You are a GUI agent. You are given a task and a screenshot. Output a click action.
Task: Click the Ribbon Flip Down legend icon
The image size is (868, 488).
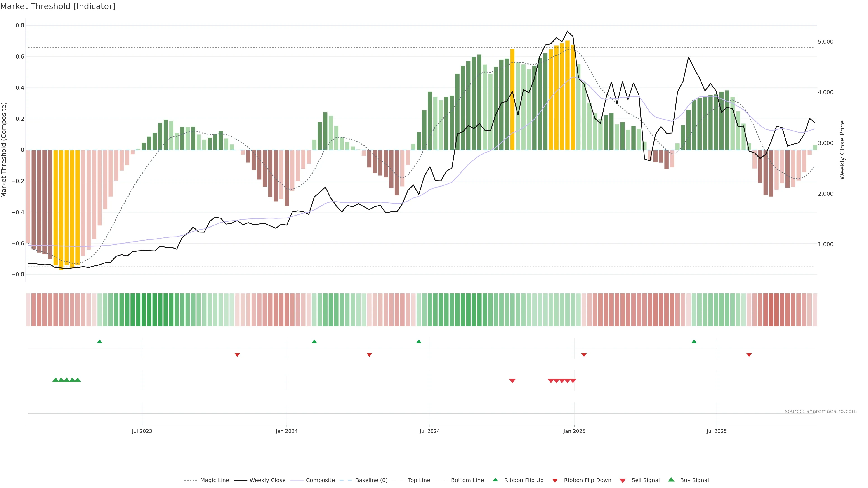(555, 481)
